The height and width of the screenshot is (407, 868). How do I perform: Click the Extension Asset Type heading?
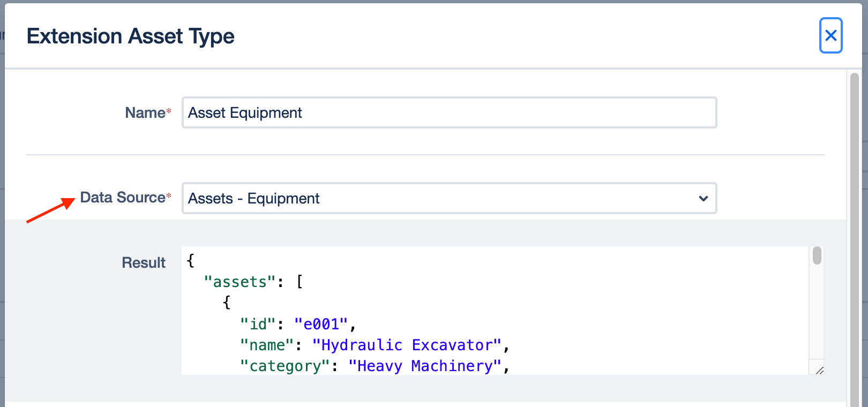point(131,36)
